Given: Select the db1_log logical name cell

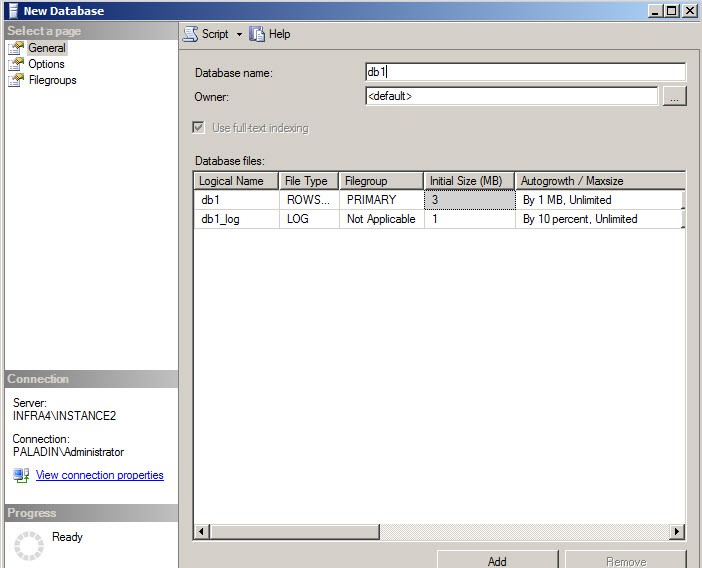Looking at the screenshot, I should (x=236, y=219).
